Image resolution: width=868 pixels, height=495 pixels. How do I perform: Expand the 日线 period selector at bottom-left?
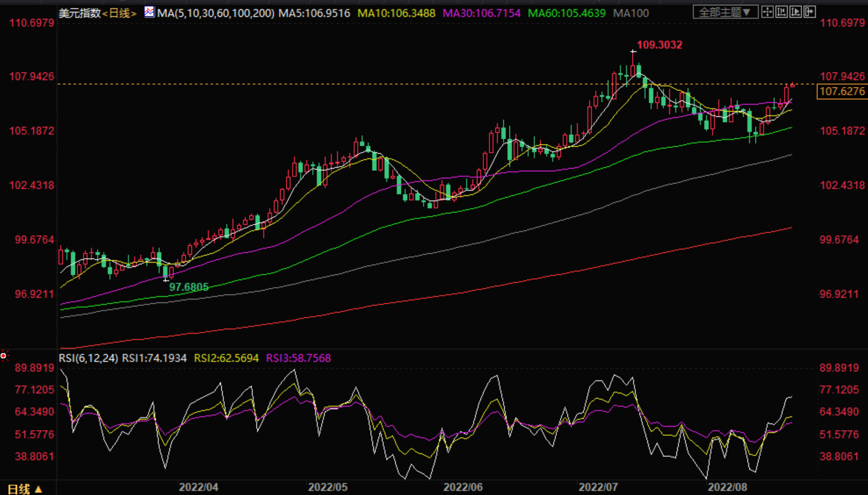pos(24,489)
